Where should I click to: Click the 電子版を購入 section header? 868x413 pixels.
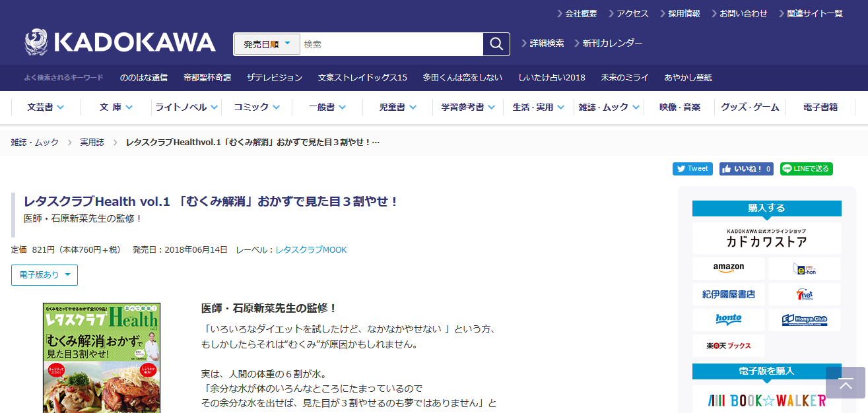tap(766, 371)
